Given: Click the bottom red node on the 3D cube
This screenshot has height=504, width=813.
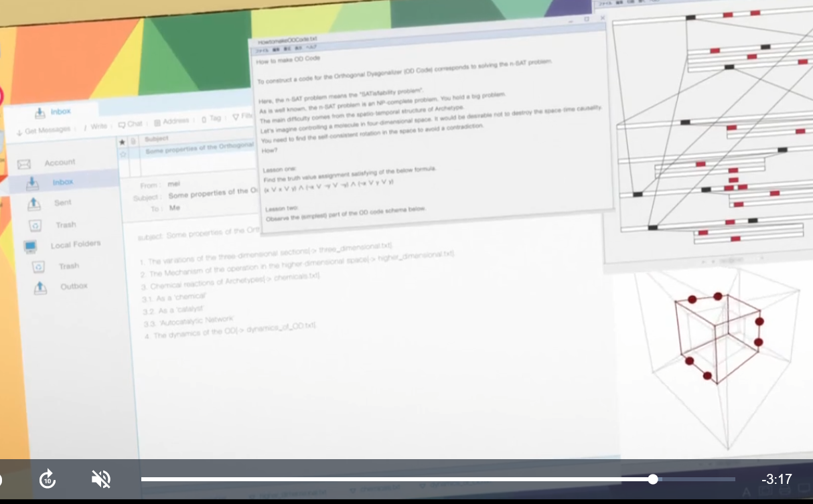Looking at the screenshot, I should [x=707, y=375].
